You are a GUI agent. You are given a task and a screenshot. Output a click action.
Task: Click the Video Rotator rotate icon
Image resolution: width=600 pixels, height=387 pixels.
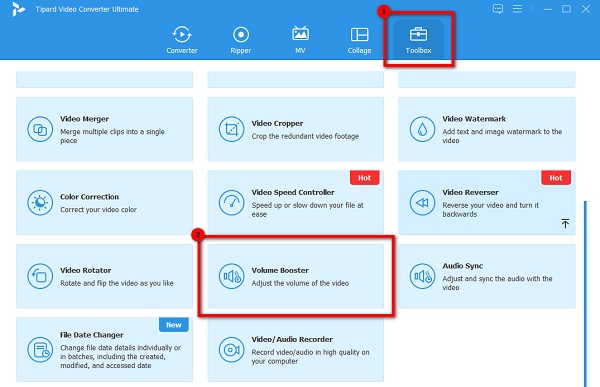tap(40, 276)
